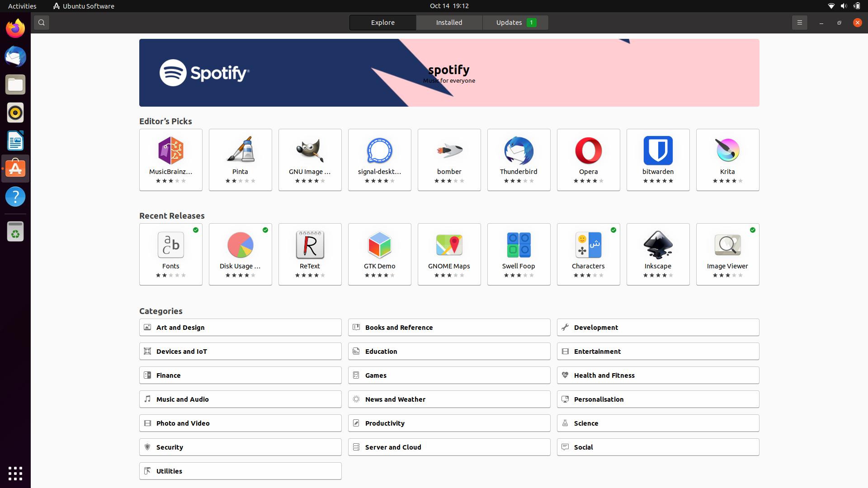Open the Pinta app tile
Viewport: 868px width, 488px height.
241,160
